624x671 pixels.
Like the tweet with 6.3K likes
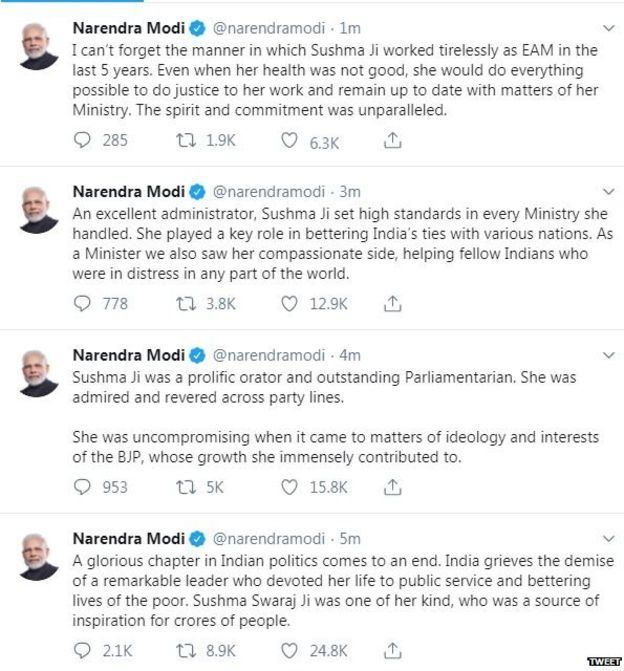click(289, 141)
